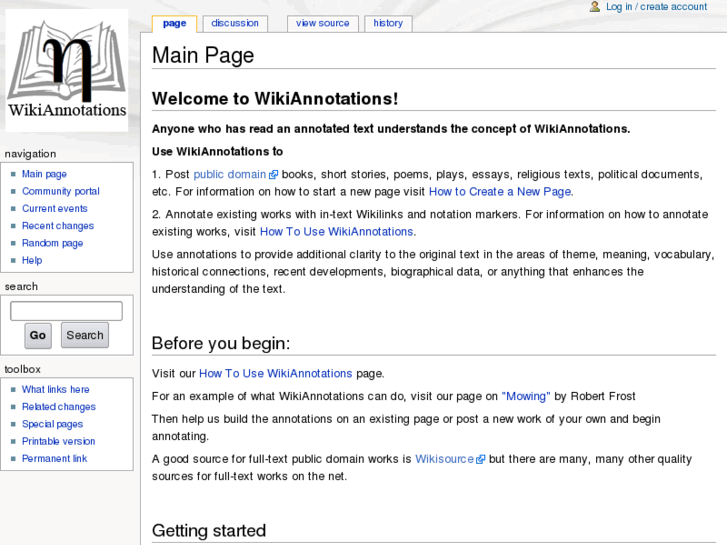Click the WikiAnnotations book logo
This screenshot has height=545, width=727.
(x=67, y=70)
